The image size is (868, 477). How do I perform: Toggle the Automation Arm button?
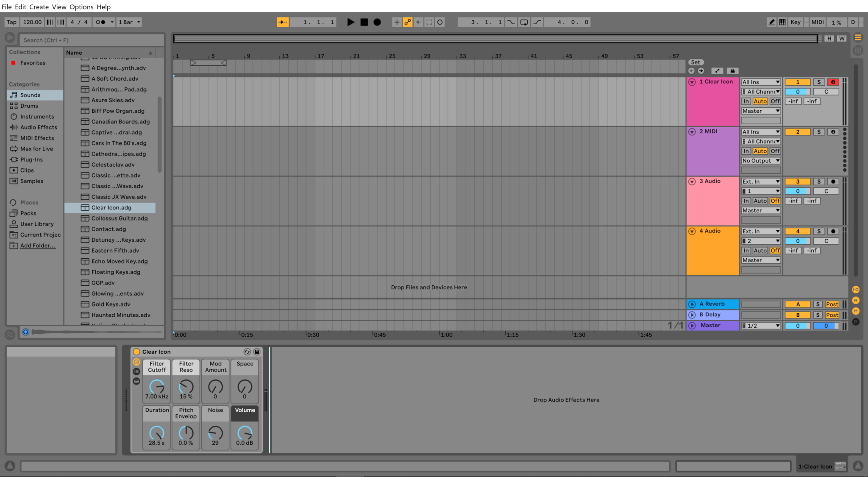[x=408, y=22]
